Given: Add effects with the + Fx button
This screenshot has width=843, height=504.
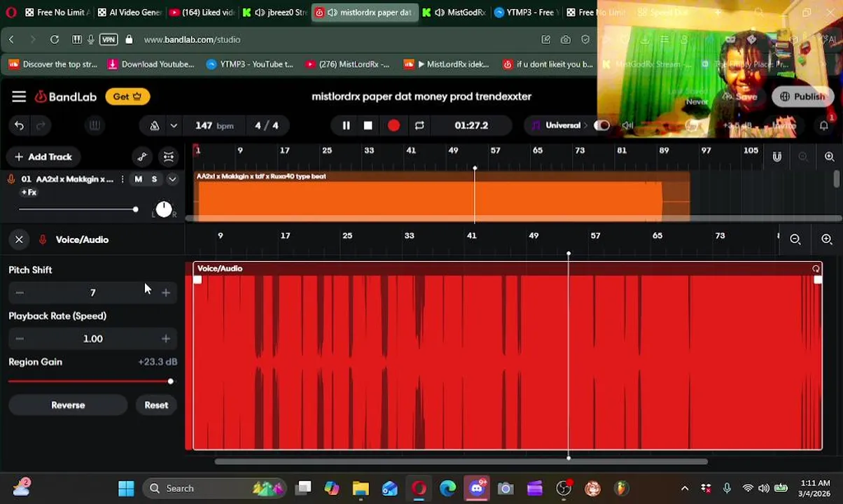Looking at the screenshot, I should point(29,192).
